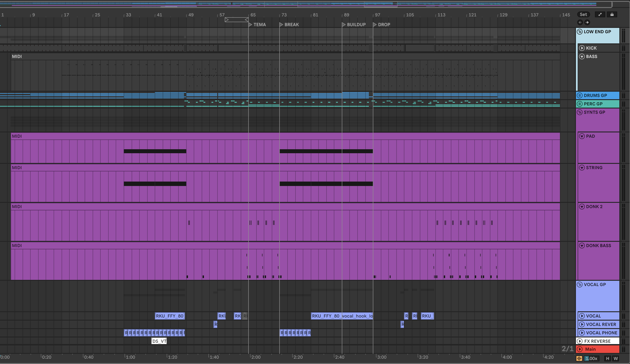Jump to previous locator arrow
Image resolution: width=630 pixels, height=364 pixels.
pyautogui.click(x=580, y=22)
